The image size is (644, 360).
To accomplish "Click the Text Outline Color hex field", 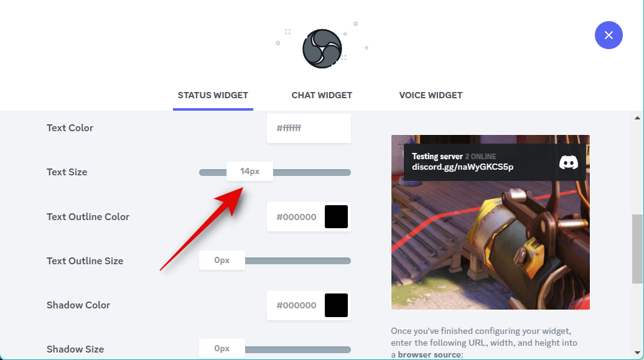I will tap(296, 217).
